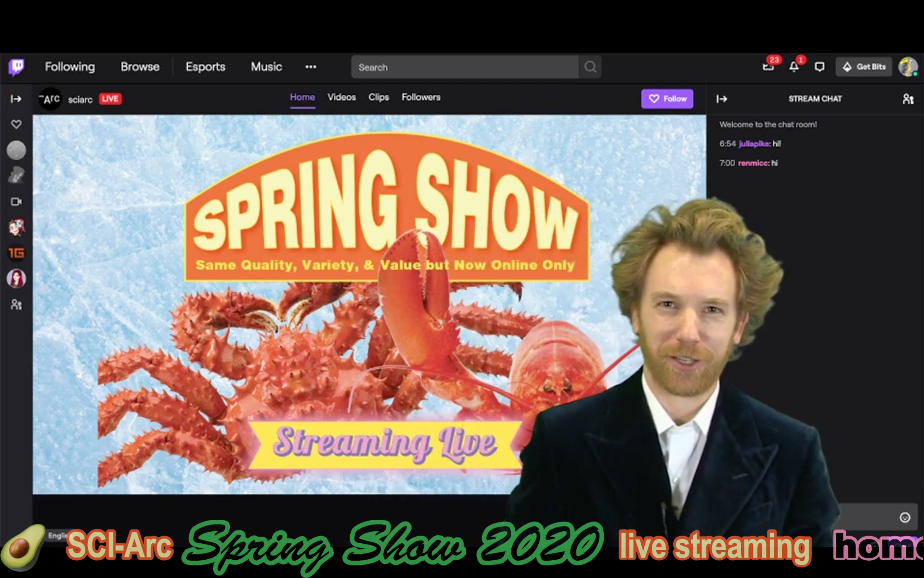Switch to the Videos tab

click(341, 98)
